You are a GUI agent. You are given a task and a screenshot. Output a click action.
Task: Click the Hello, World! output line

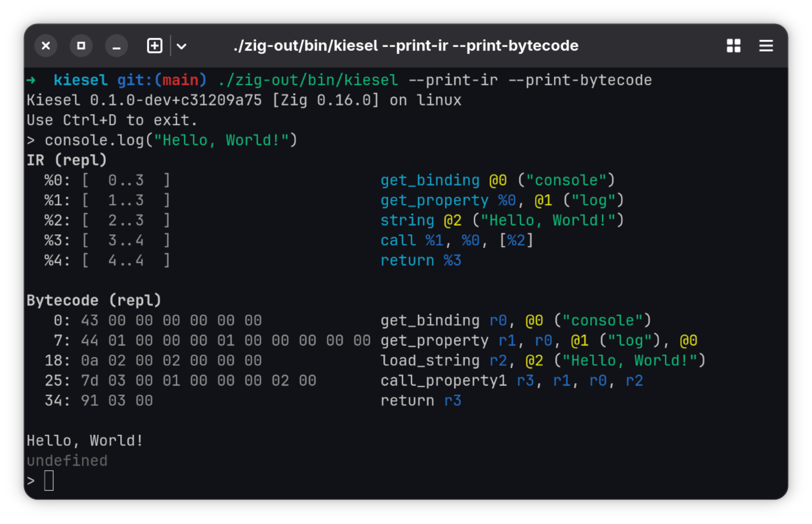point(84,440)
